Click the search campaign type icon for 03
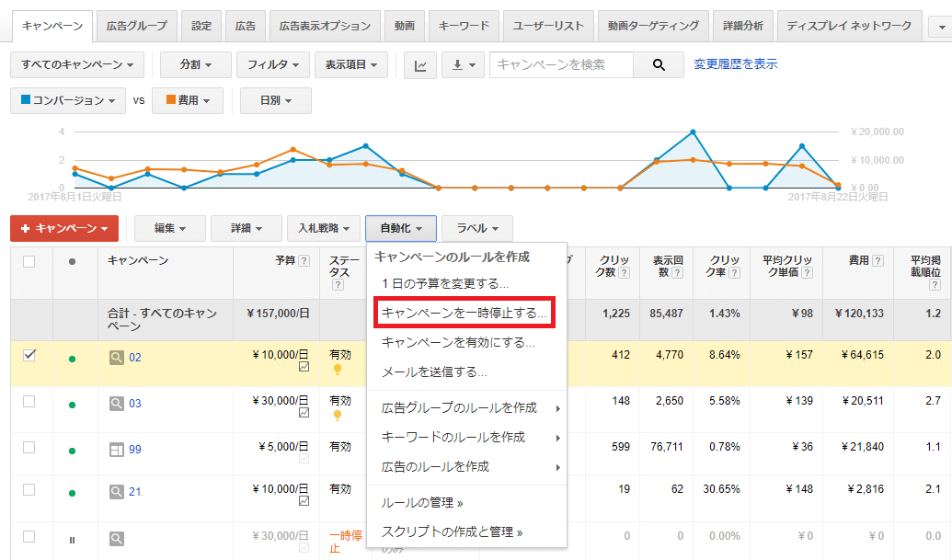952x560 pixels. (117, 404)
